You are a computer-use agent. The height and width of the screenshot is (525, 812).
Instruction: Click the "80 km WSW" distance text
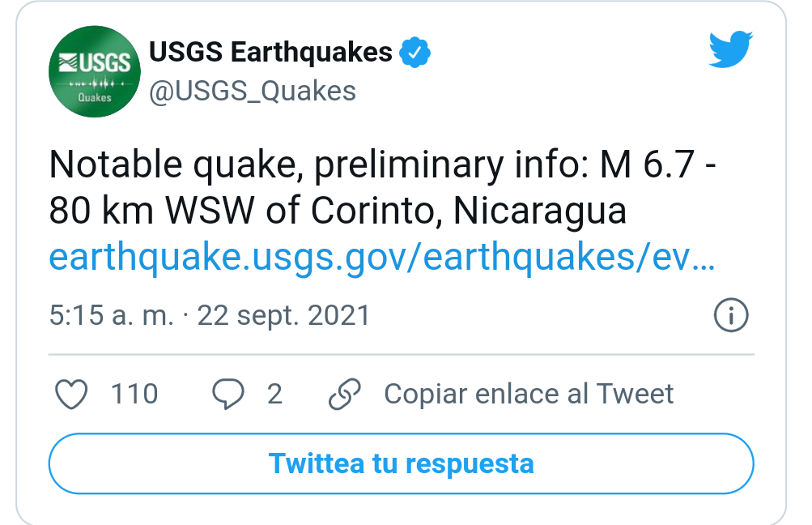(x=151, y=211)
